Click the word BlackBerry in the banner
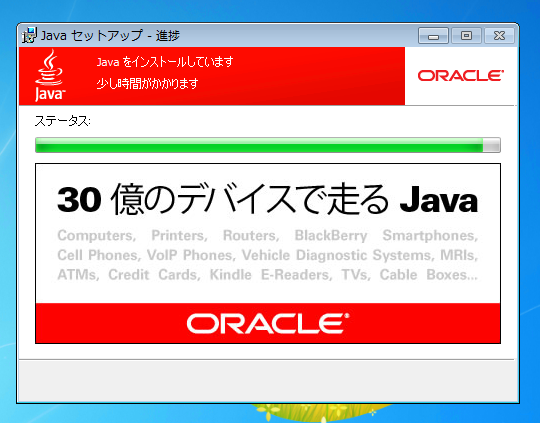This screenshot has width=540, height=423. tap(331, 236)
